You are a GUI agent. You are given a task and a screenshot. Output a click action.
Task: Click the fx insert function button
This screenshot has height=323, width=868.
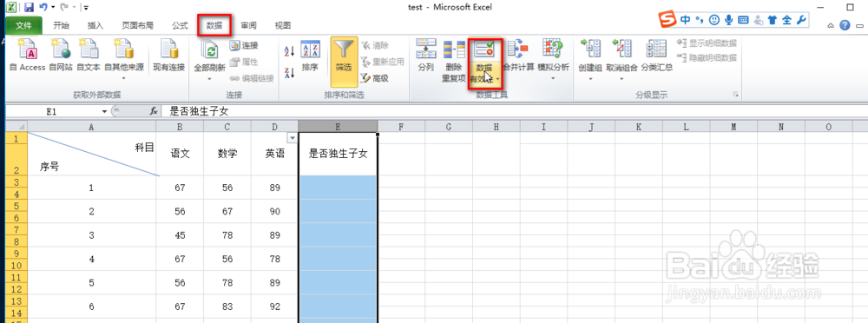pyautogui.click(x=154, y=111)
